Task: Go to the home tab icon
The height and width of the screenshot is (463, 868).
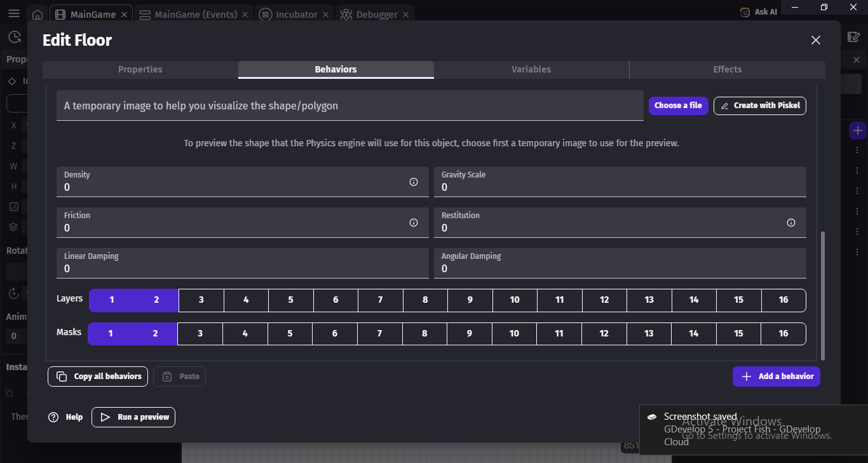Action: point(38,14)
